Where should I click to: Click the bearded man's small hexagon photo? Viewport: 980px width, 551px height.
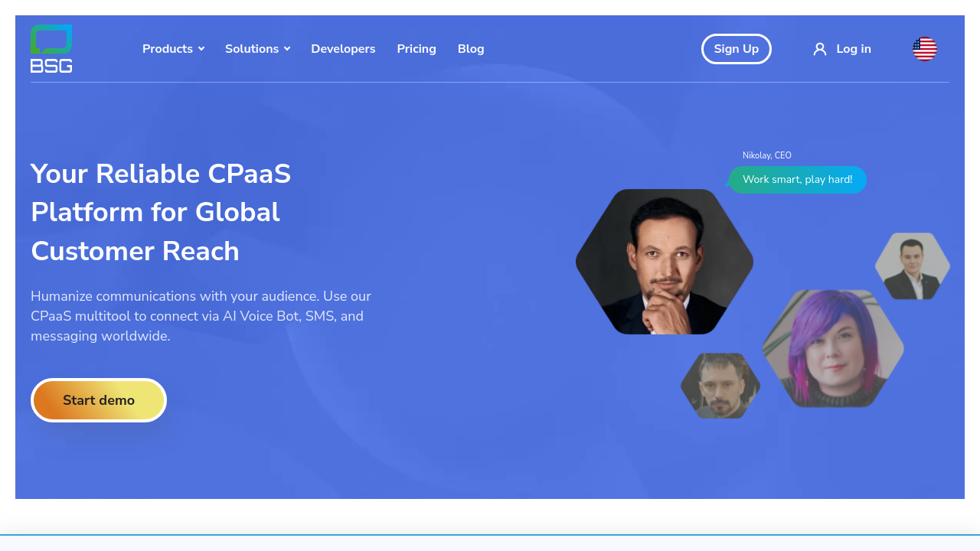click(720, 386)
